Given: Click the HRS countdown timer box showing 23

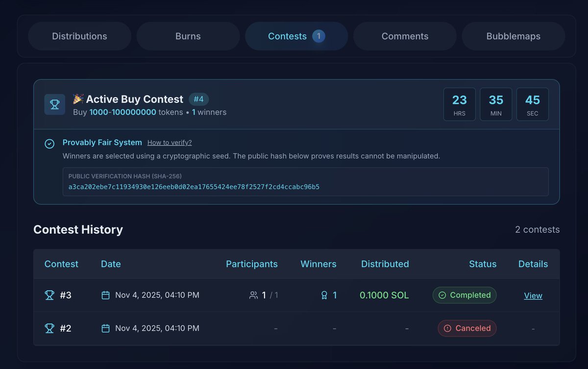Looking at the screenshot, I should click(x=459, y=104).
